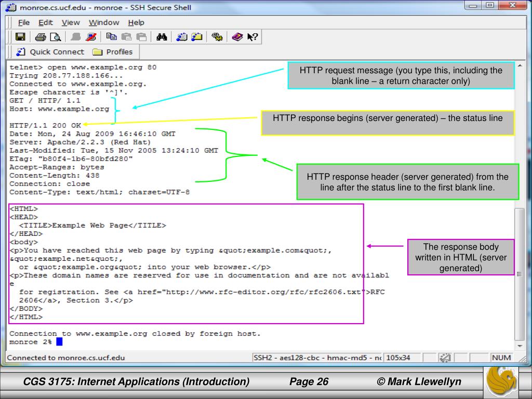Viewport: 532px width, 399px height.
Task: Click the status bar connection indicator icon
Action: (445, 357)
